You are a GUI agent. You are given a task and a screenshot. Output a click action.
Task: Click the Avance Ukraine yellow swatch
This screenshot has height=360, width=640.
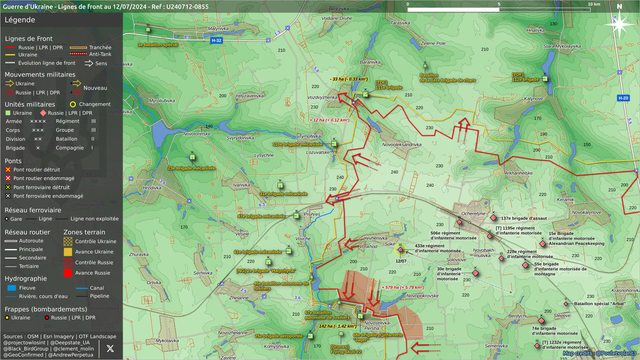[68, 252]
